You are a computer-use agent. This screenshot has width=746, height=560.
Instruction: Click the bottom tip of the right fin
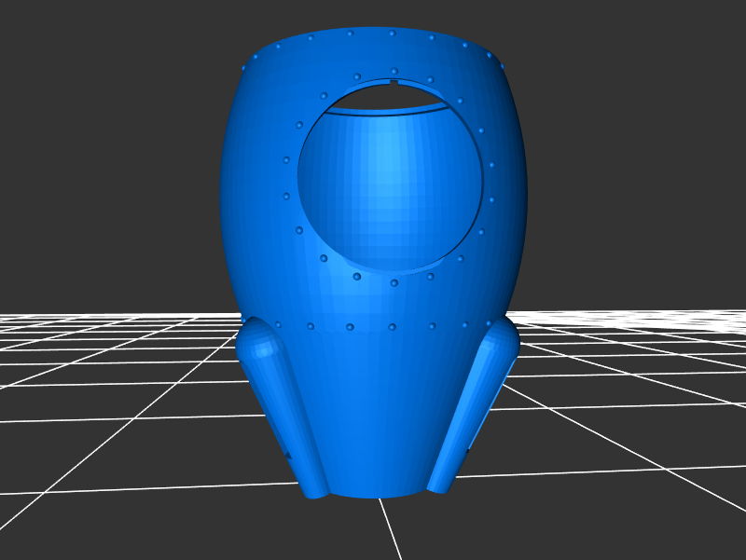click(x=438, y=485)
